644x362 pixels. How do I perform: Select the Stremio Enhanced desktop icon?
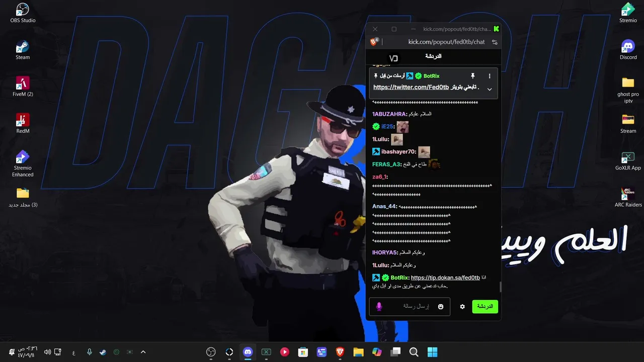click(23, 164)
